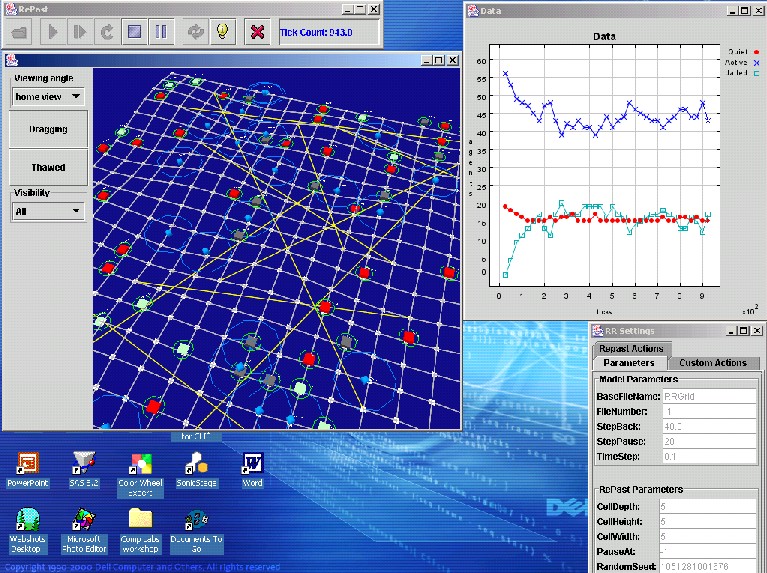Click the RR Settings window title bar icon
The height and width of the screenshot is (573, 767).
598,331
